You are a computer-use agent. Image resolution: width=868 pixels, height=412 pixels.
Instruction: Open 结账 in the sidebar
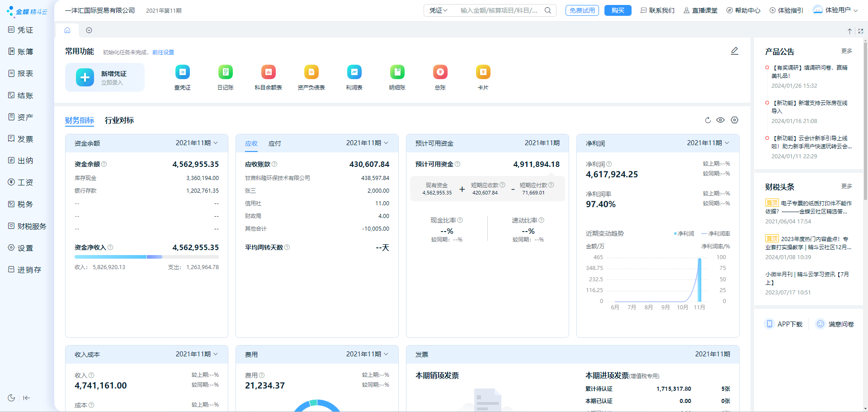click(x=21, y=95)
